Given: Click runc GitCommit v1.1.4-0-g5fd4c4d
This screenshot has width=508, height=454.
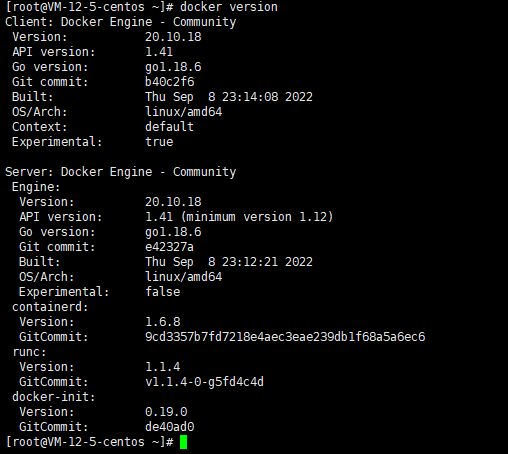Looking at the screenshot, I should pyautogui.click(x=204, y=382).
